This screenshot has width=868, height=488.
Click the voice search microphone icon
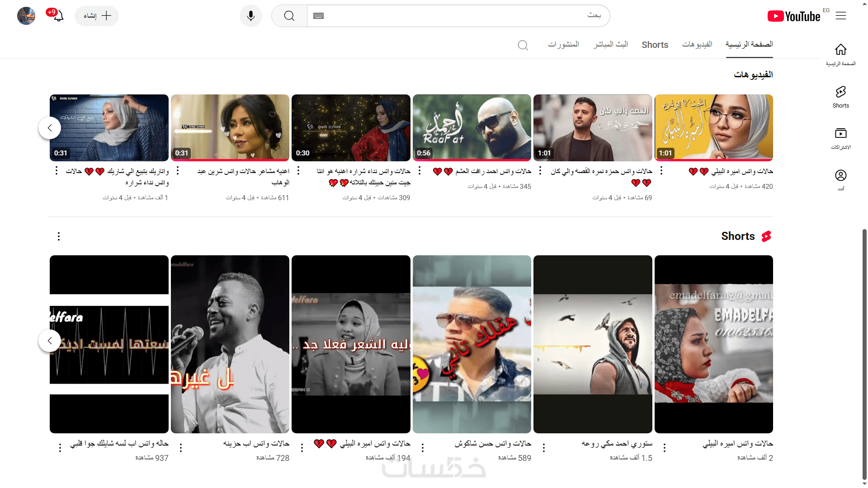pyautogui.click(x=250, y=16)
